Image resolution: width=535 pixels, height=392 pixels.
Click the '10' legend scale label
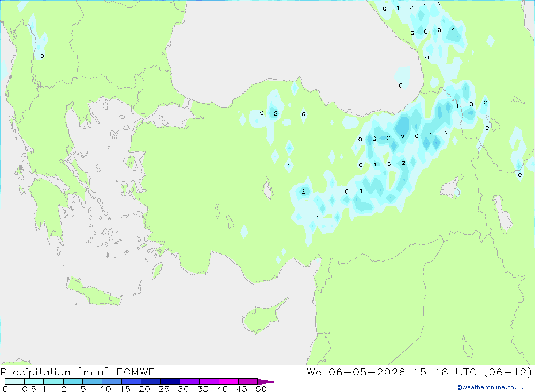[x=106, y=389]
